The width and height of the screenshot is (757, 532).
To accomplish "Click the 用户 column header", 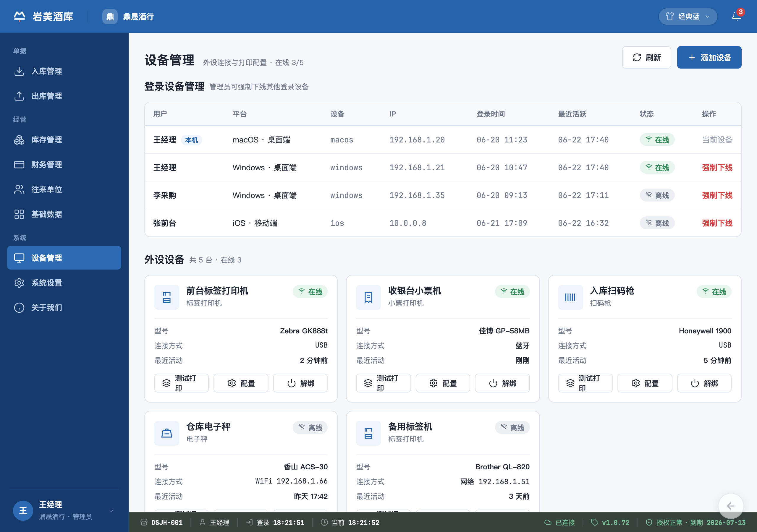I will [160, 114].
